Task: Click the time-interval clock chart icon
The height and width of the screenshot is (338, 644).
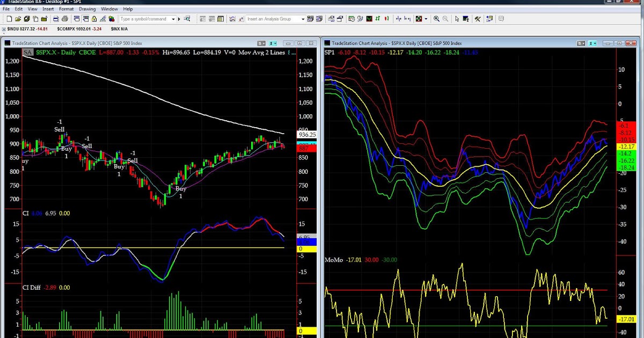Action: pos(352,19)
